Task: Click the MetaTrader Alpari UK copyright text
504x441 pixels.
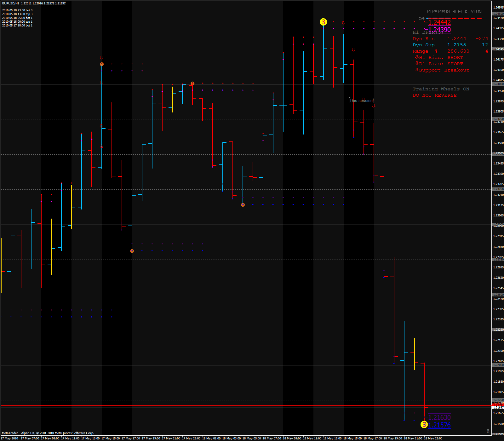Action: pos(47,433)
